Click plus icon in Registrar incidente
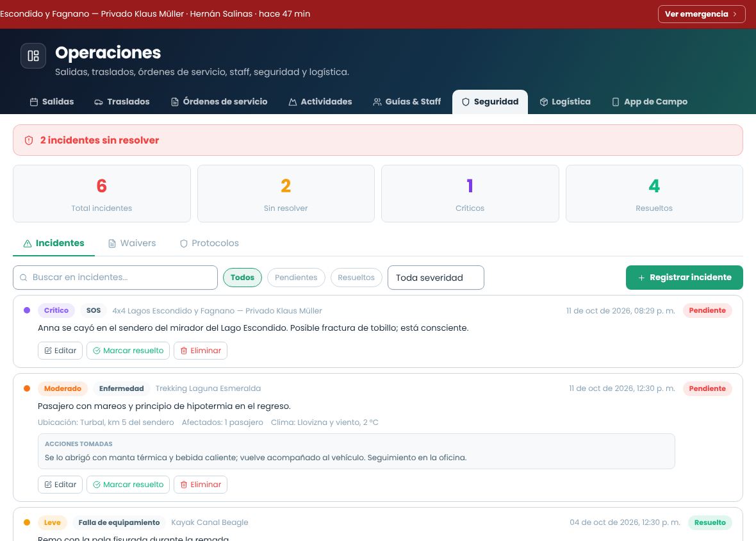This screenshot has height=541, width=756. point(641,278)
